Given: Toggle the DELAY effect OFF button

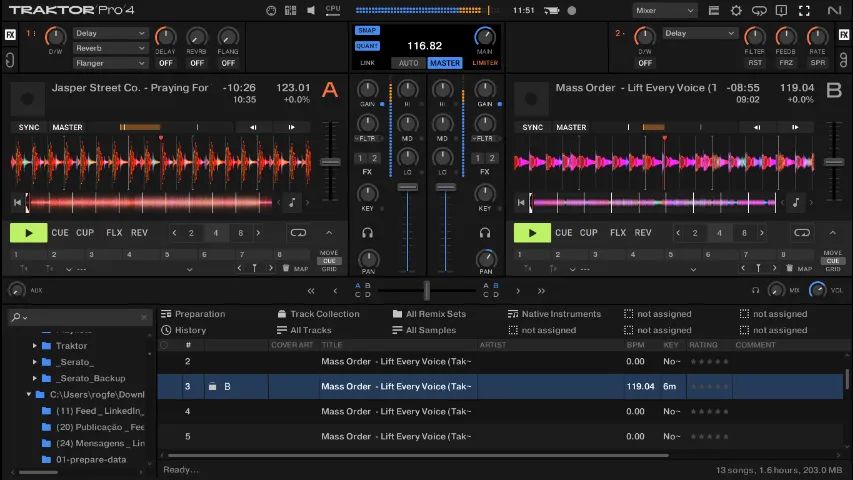Looking at the screenshot, I should coord(165,63).
